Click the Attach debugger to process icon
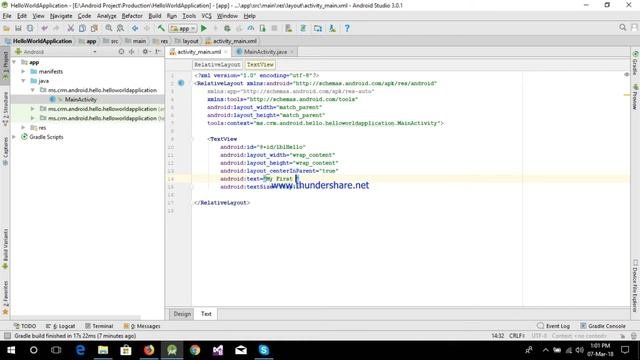640x360 pixels. 262,28
